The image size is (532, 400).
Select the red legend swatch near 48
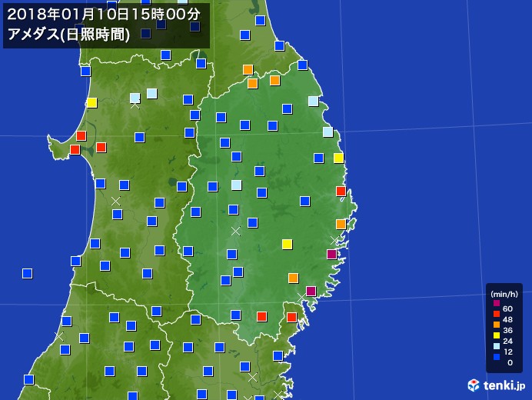coord(497,314)
